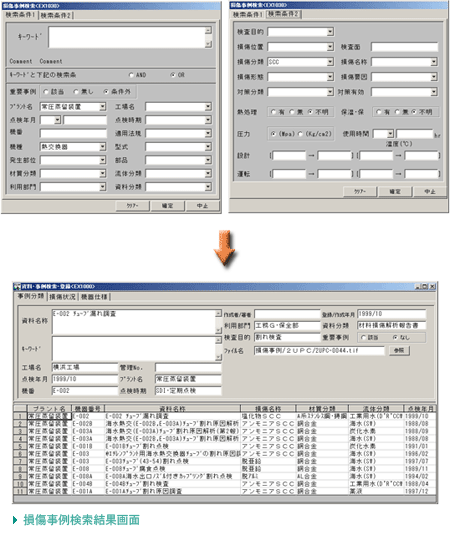Click 確定 button in the 検索条件1 window

pyautogui.click(x=167, y=206)
